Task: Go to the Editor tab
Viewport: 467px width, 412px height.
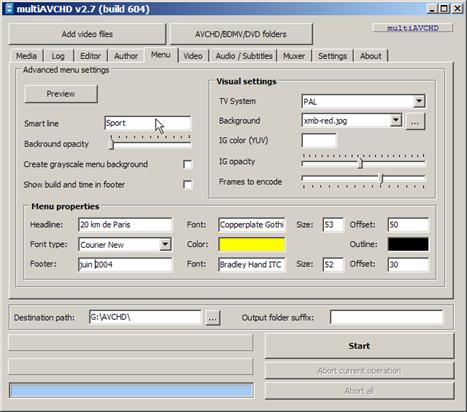Action: (90, 56)
